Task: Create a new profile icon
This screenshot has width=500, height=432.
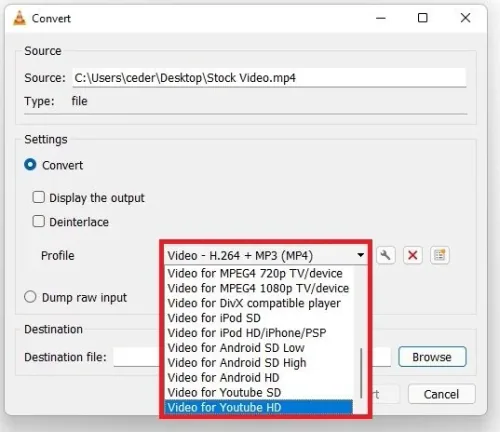Action: pos(440,255)
